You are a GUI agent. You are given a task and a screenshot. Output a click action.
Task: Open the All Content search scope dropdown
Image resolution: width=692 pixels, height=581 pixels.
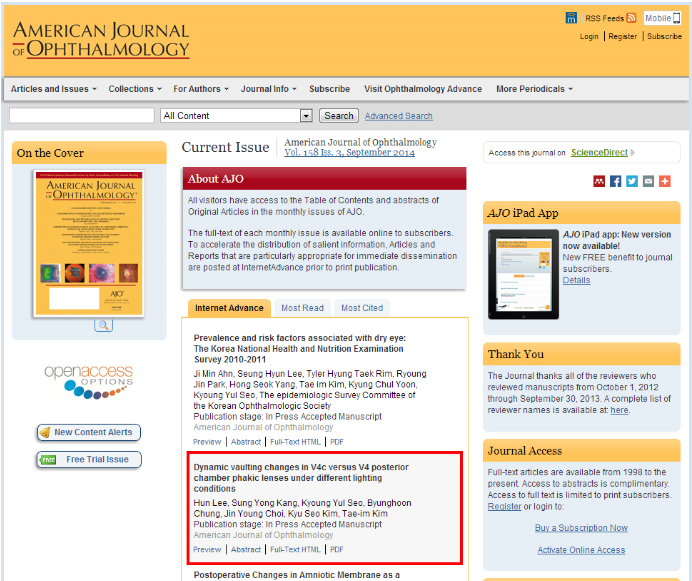click(x=237, y=116)
